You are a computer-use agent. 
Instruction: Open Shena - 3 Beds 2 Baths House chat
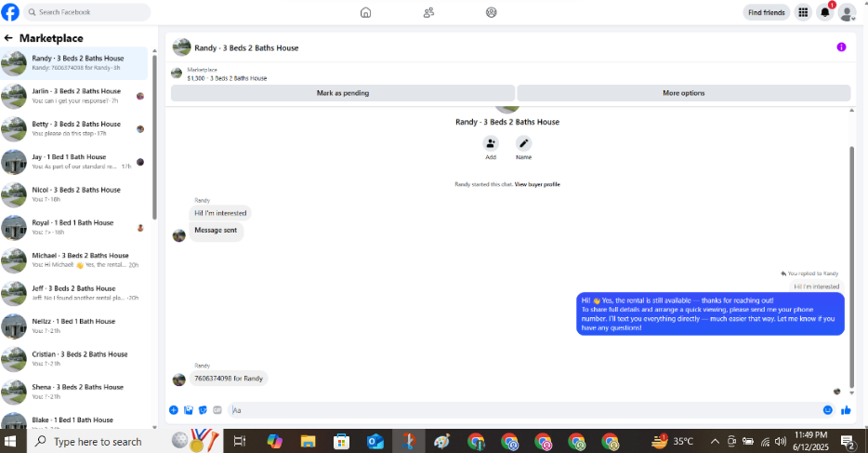point(74,393)
